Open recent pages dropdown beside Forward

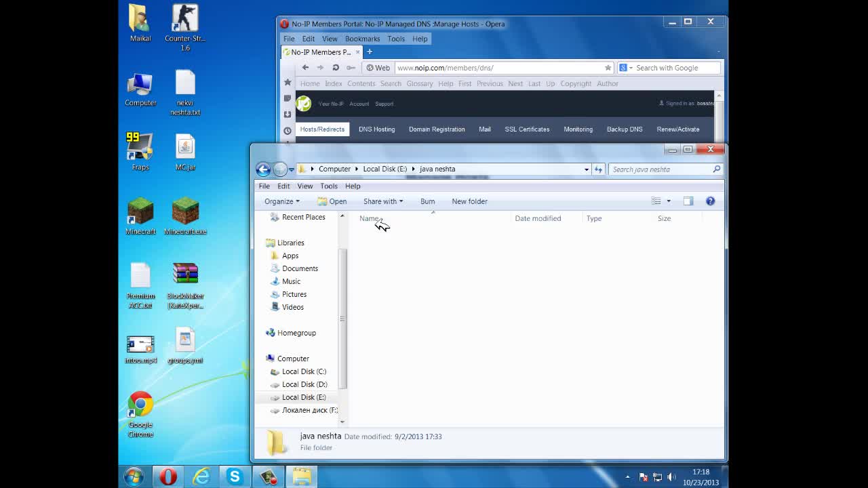[292, 169]
